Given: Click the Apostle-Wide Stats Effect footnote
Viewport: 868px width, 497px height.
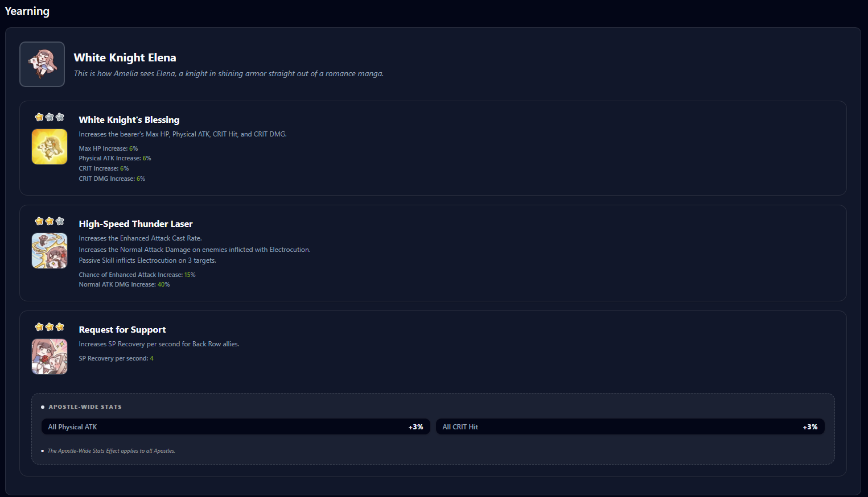Looking at the screenshot, I should click(x=111, y=451).
